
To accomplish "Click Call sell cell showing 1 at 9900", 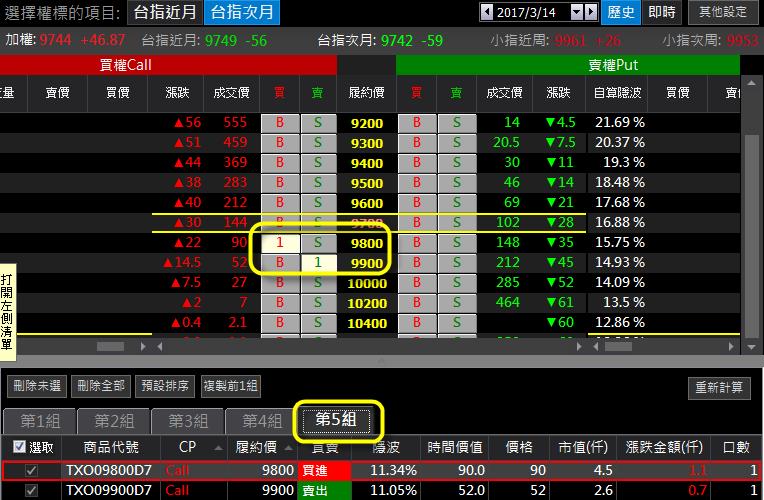I will click(x=318, y=263).
